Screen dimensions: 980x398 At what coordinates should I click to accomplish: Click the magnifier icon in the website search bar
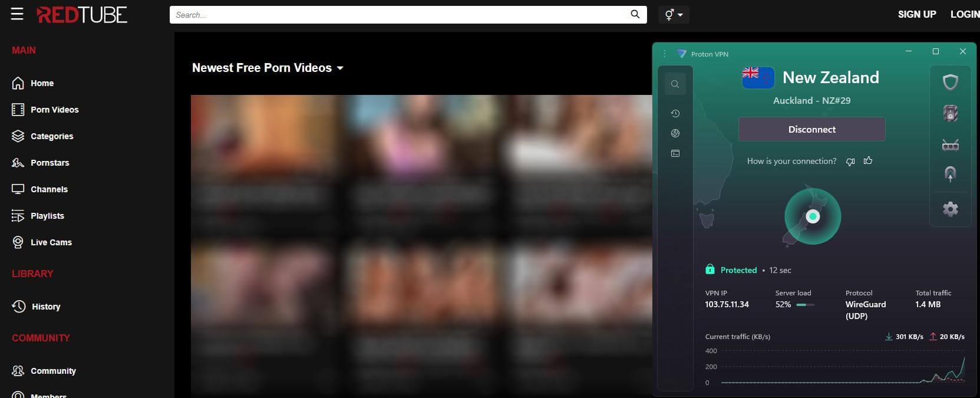(635, 14)
